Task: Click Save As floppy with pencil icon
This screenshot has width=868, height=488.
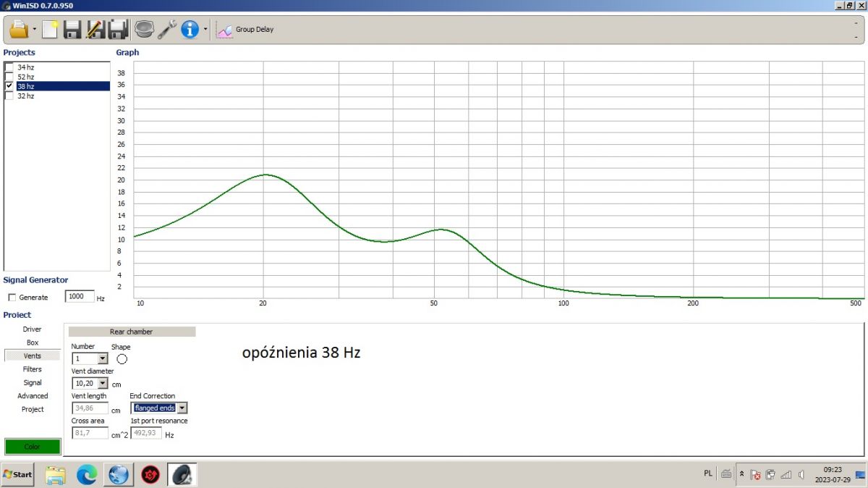Action: (95, 30)
